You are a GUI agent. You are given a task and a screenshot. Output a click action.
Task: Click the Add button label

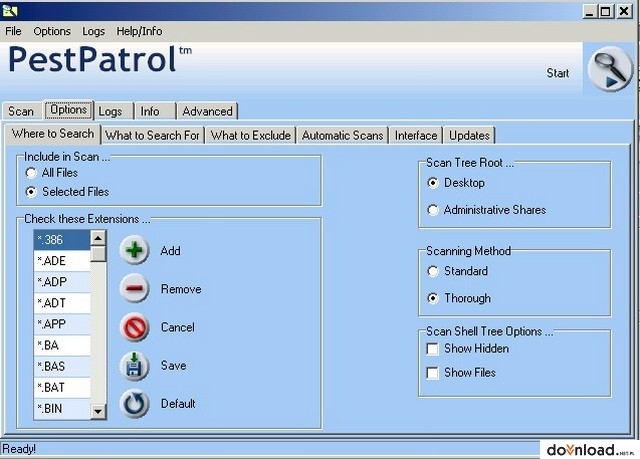pyautogui.click(x=171, y=251)
